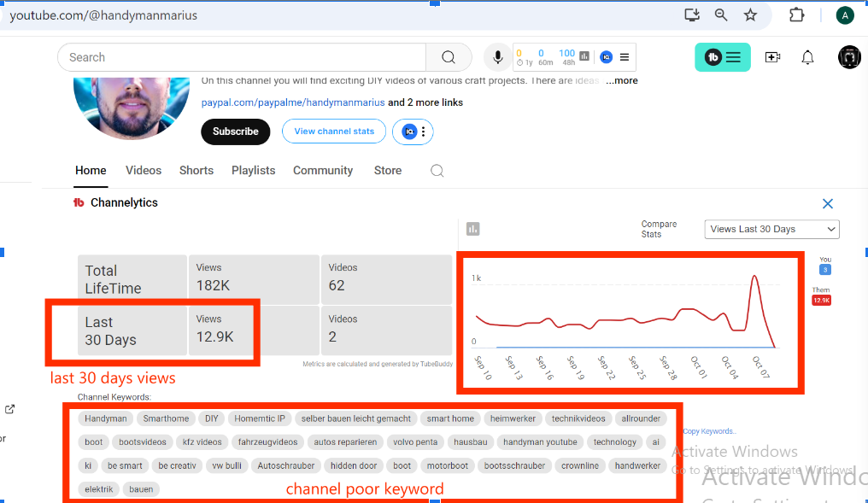The width and height of the screenshot is (868, 503).
Task: Click the 'DIY' keyword chip
Action: point(212,419)
